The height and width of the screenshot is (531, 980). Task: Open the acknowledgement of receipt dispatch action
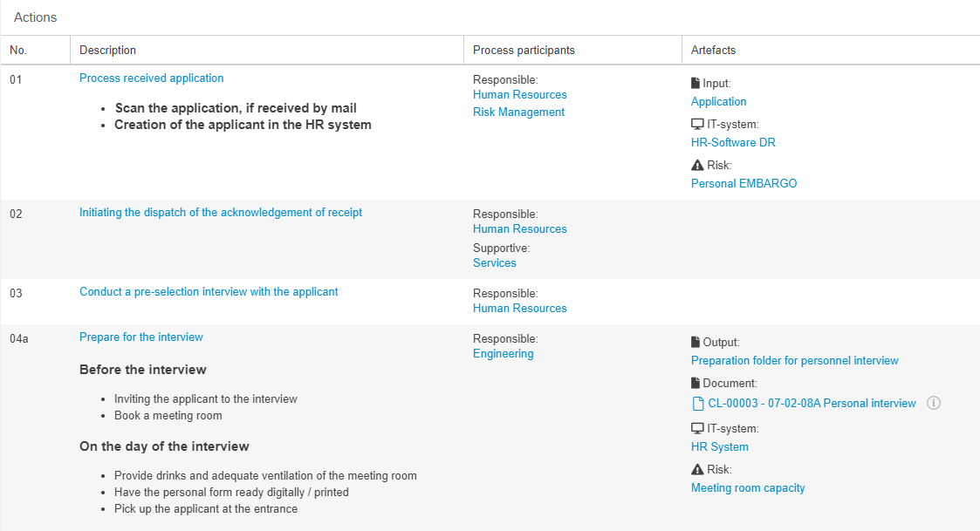[x=220, y=213]
